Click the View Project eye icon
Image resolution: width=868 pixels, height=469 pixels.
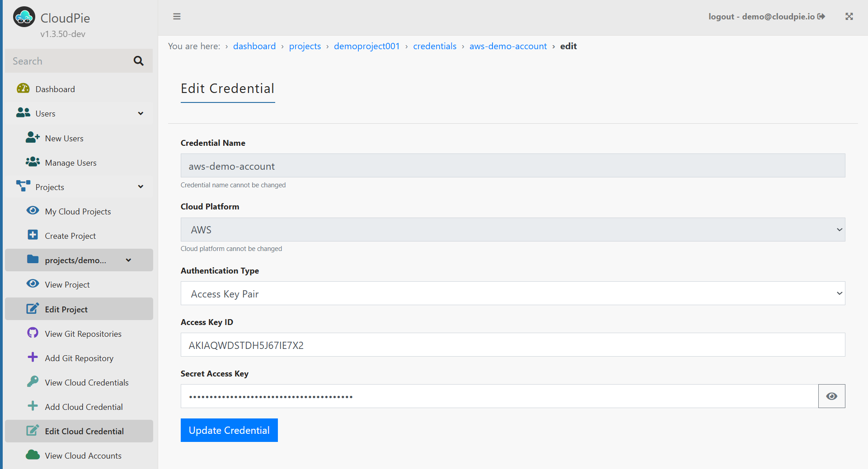pos(33,284)
